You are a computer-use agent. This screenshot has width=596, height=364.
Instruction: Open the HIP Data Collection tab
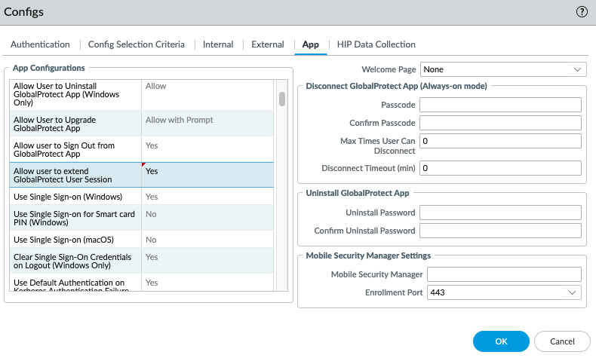click(376, 44)
